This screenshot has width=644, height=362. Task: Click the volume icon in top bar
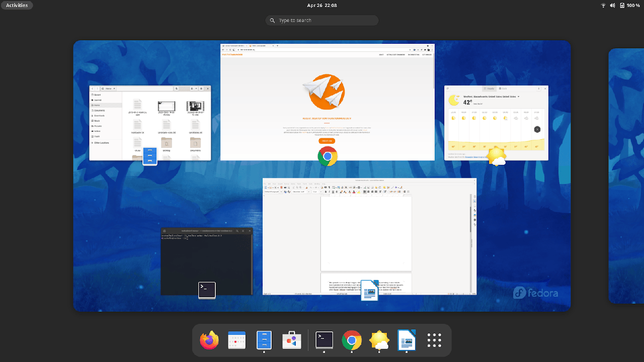612,5
